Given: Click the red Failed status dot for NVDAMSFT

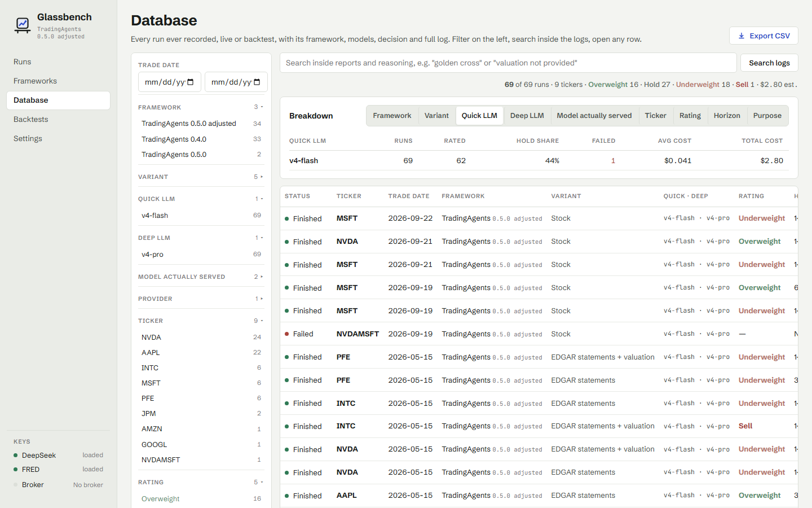Looking at the screenshot, I should click(x=287, y=334).
